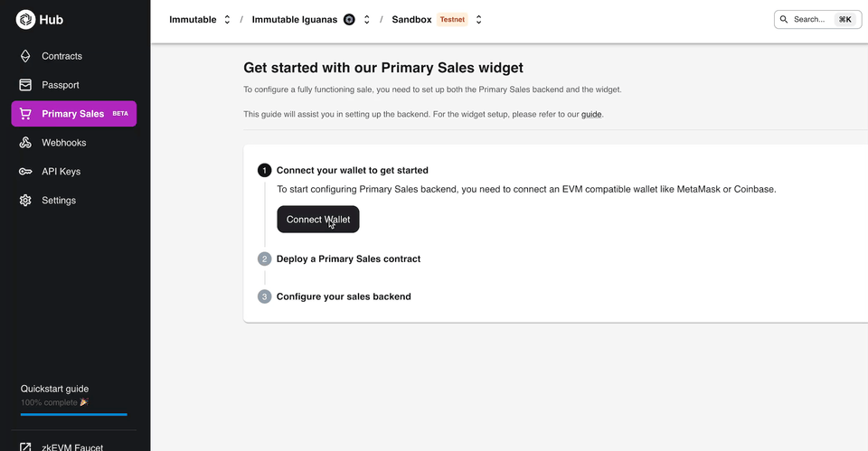Expand step 2 Deploy a Primary Sales contract
Screen dimensions: 868x451
pos(348,258)
